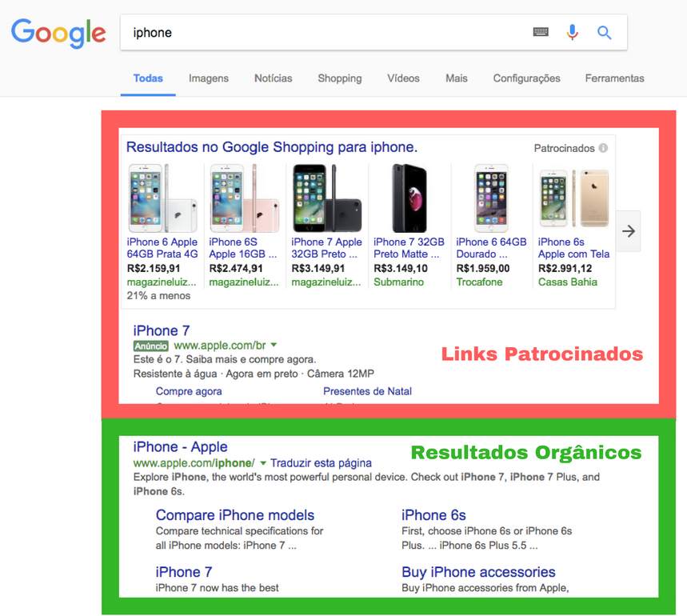Start voice search with microphone icon

tap(573, 32)
